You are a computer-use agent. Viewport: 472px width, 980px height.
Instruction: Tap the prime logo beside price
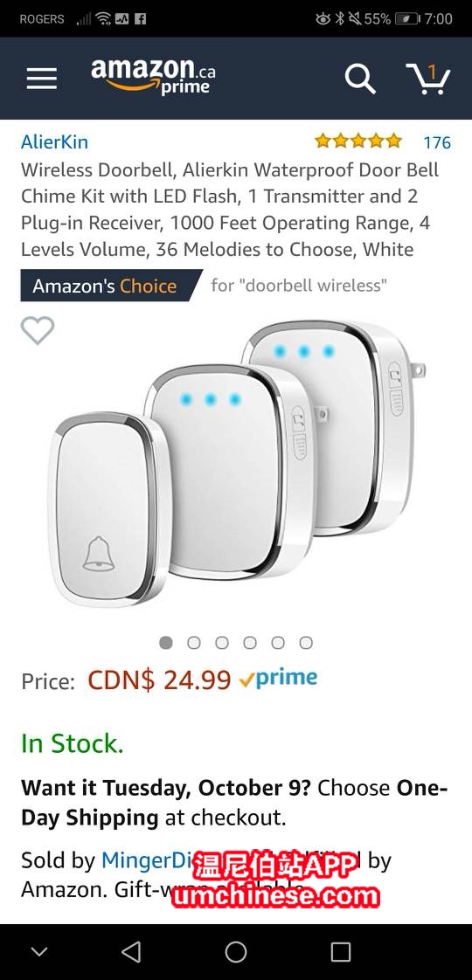[x=278, y=679]
